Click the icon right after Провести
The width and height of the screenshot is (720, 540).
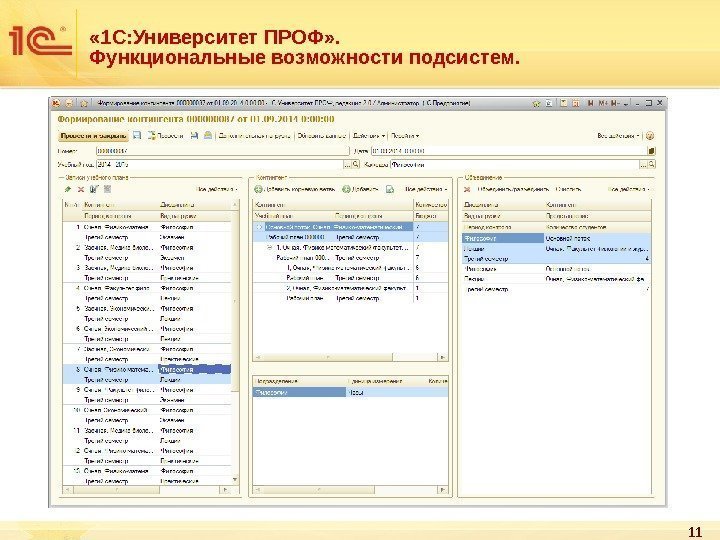click(194, 135)
